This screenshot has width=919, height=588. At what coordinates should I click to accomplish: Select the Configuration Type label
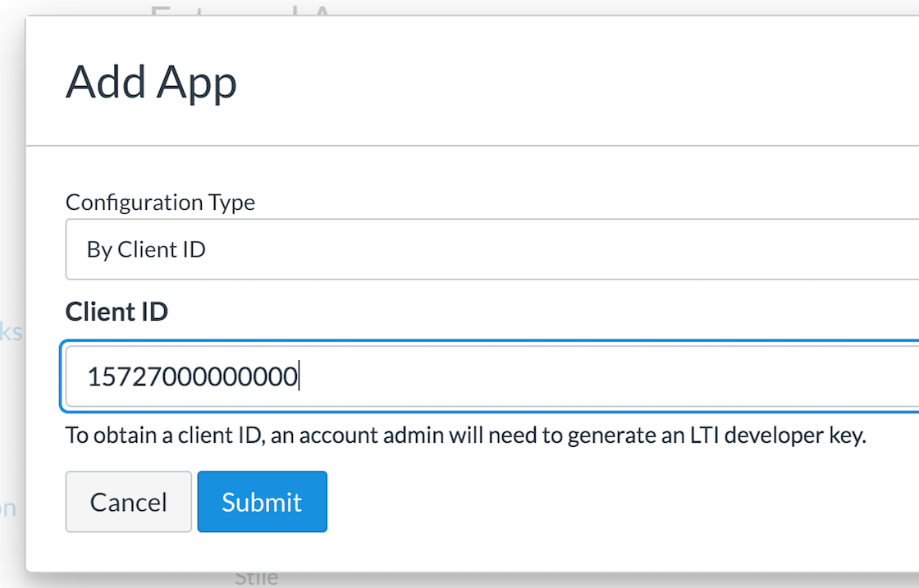160,203
